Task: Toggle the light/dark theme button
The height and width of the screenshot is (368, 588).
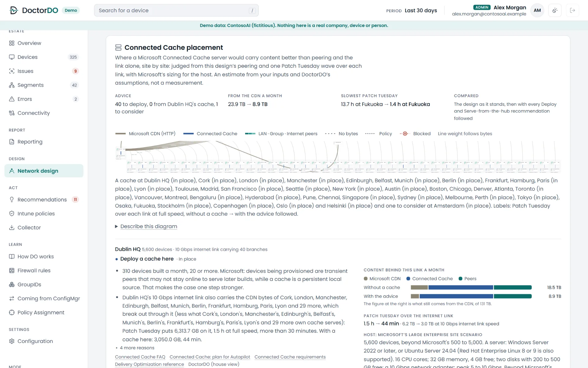Action: tap(555, 10)
